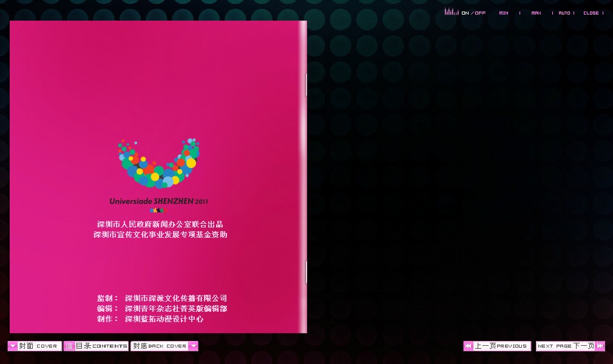Turn the sound OFF
The width and height of the screenshot is (613, 364).
coord(480,13)
